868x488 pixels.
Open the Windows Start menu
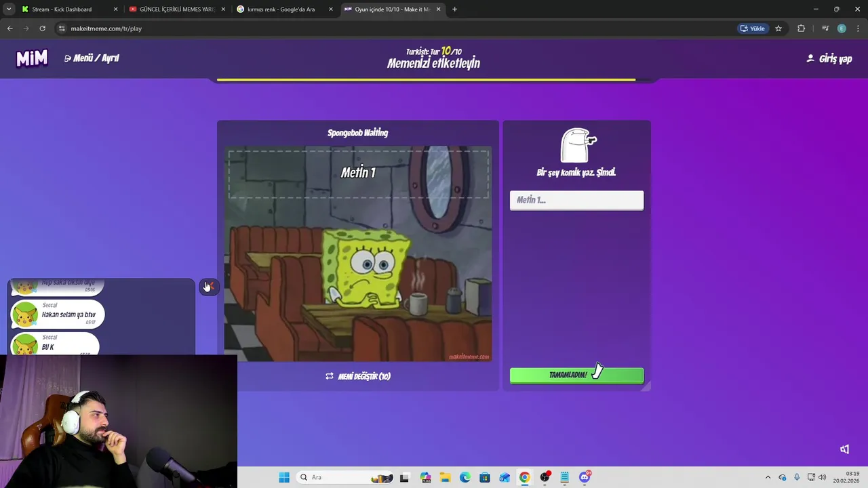coord(284,477)
